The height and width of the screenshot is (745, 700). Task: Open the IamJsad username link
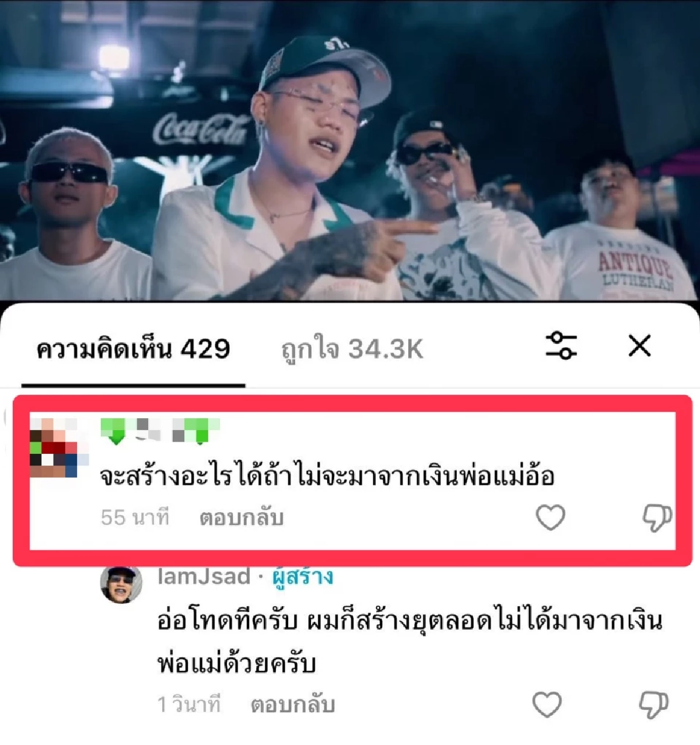coord(204,577)
